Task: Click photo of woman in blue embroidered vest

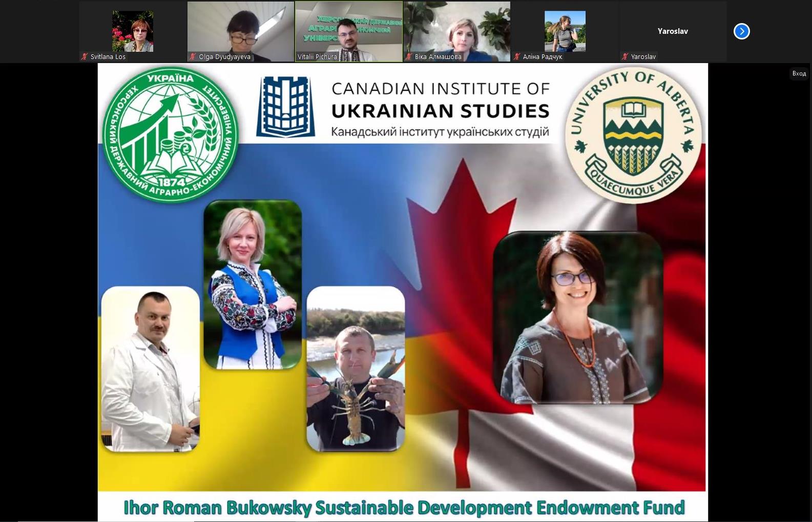Action: click(x=253, y=285)
